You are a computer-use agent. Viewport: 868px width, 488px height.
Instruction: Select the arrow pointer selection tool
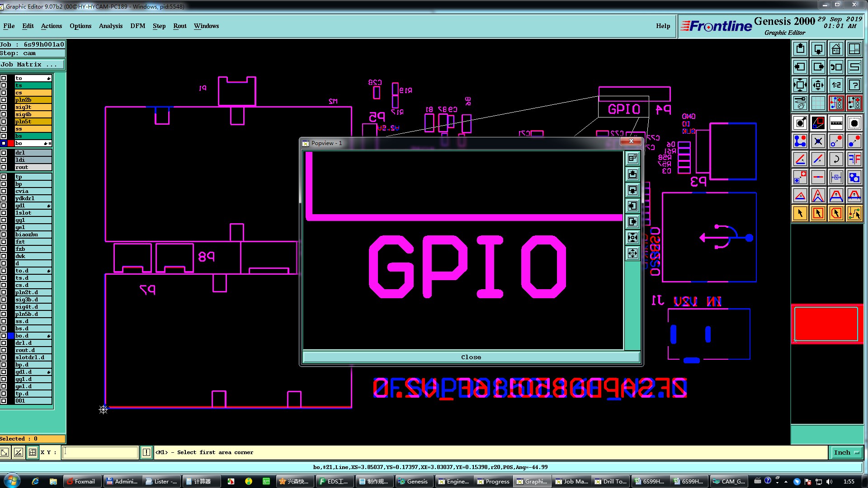point(800,213)
